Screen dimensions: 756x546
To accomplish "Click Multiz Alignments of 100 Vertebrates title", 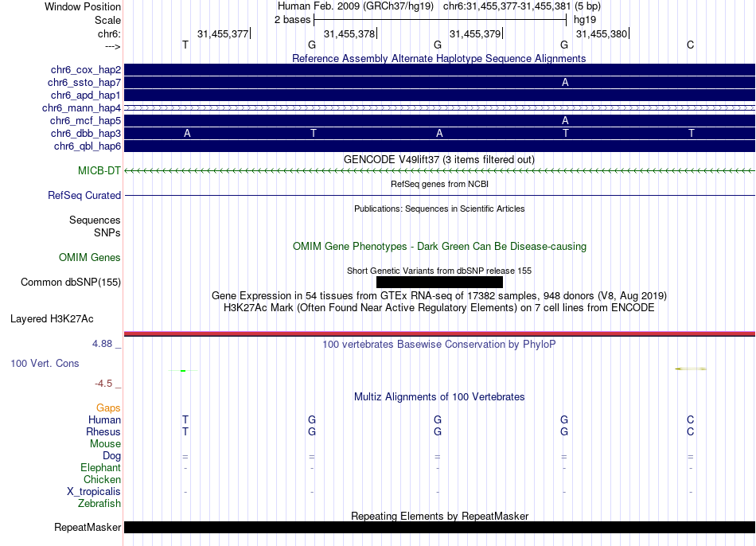I will (x=439, y=397).
